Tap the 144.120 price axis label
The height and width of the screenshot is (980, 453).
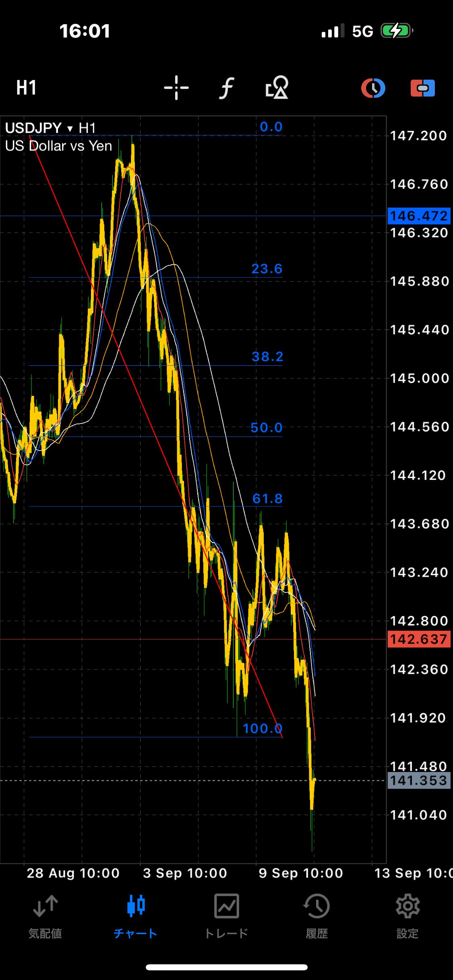pyautogui.click(x=418, y=475)
